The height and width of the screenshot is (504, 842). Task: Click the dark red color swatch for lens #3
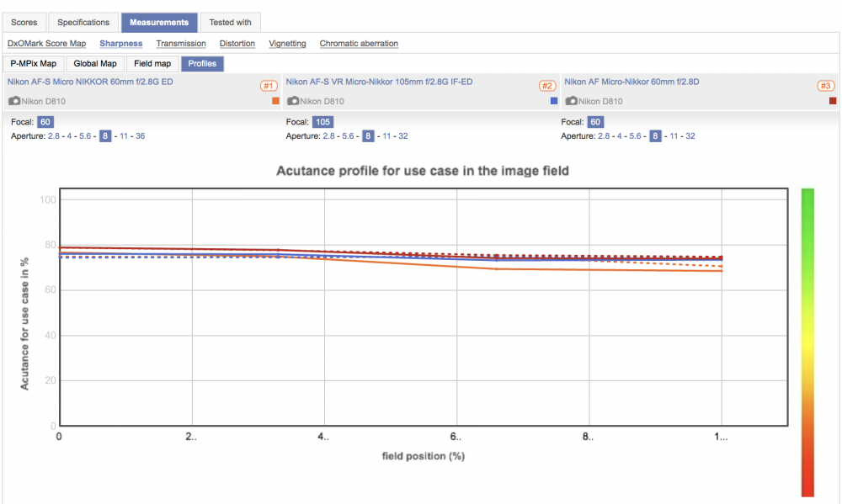click(833, 101)
